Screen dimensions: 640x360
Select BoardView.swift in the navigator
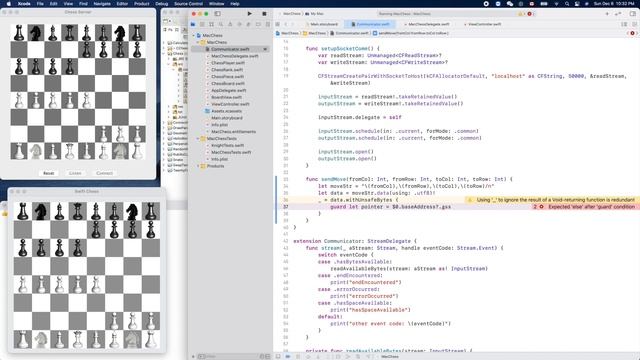pos(227,97)
